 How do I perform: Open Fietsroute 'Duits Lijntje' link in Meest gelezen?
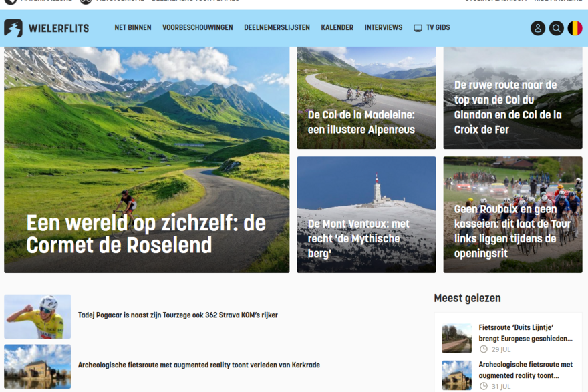(525, 333)
